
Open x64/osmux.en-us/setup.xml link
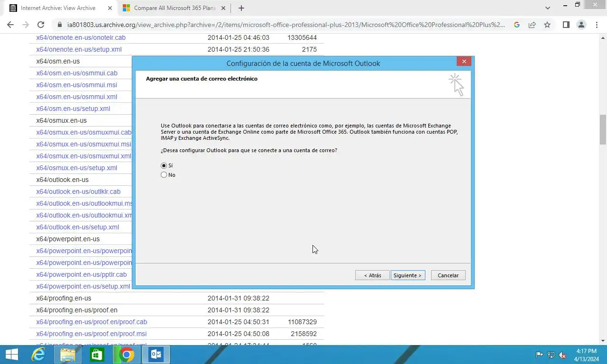pos(76,168)
